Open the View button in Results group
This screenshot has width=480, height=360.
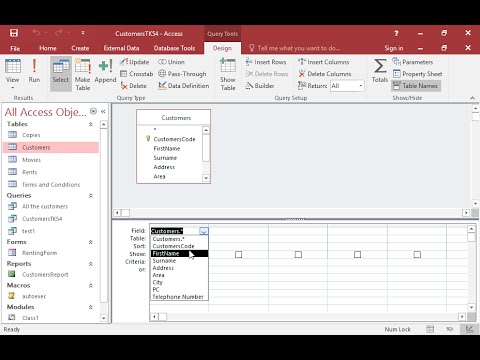coord(12,74)
